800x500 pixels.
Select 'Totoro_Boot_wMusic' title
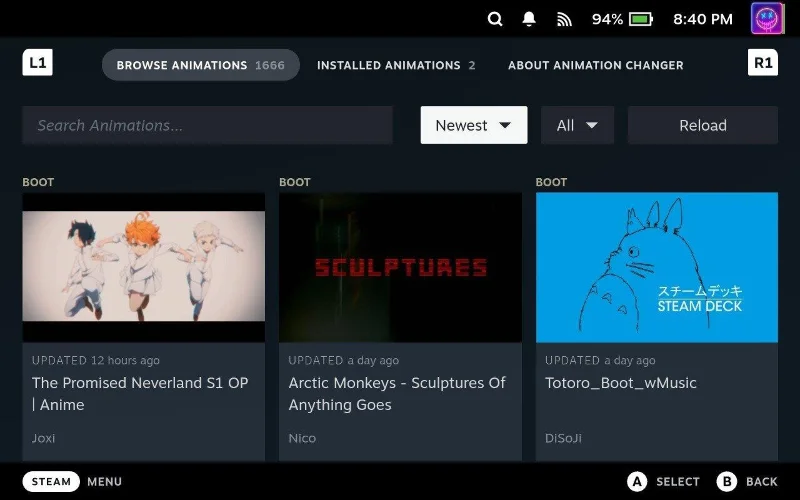tap(621, 383)
